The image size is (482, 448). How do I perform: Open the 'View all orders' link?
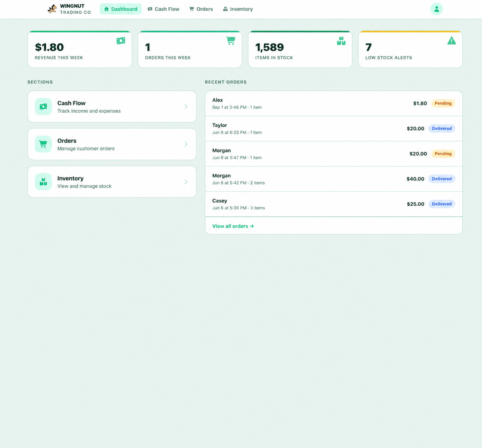(233, 226)
